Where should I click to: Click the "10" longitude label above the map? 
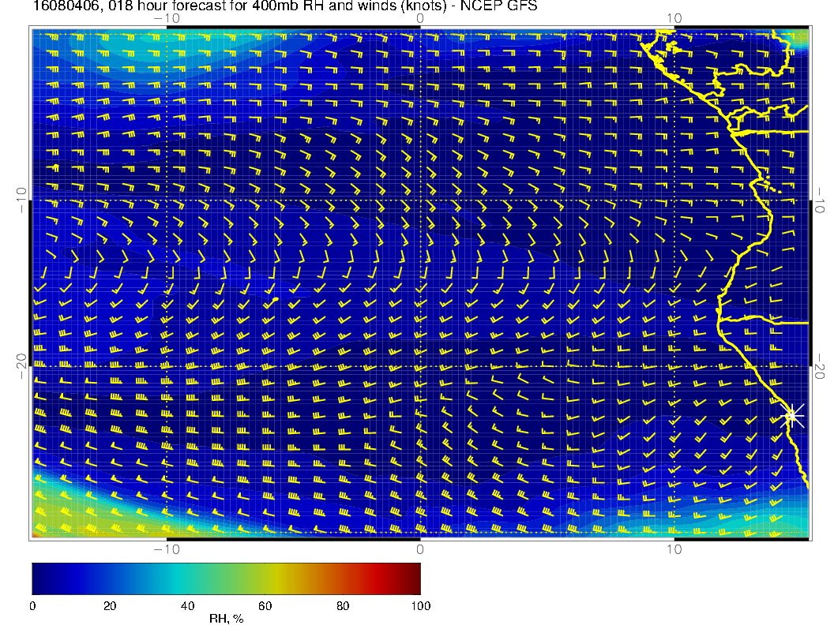674,19
